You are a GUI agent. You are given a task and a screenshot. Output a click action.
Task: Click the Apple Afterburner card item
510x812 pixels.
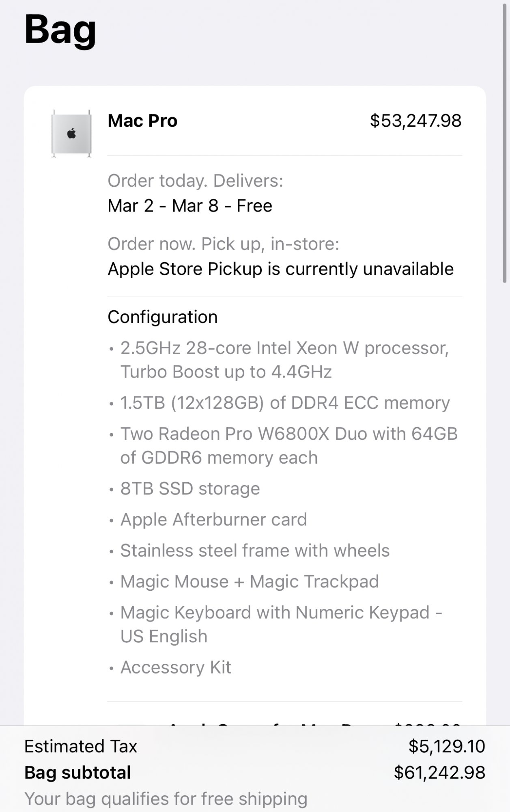coord(213,520)
